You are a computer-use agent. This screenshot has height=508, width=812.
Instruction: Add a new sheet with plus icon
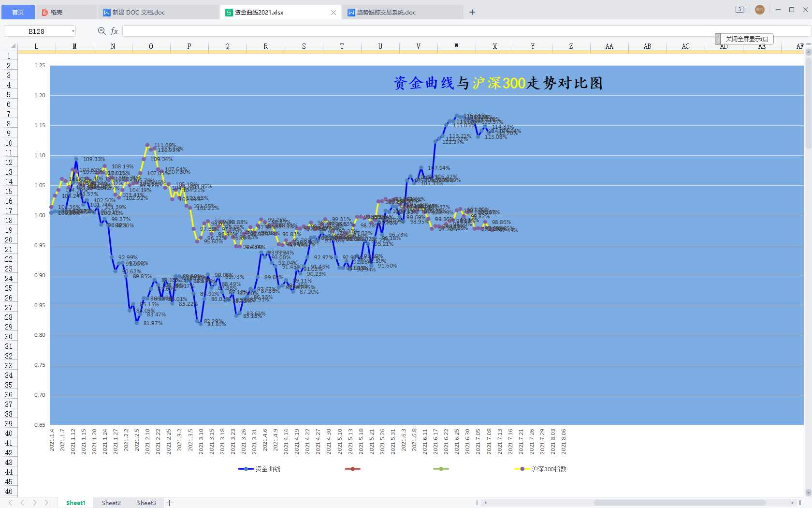[x=170, y=503]
